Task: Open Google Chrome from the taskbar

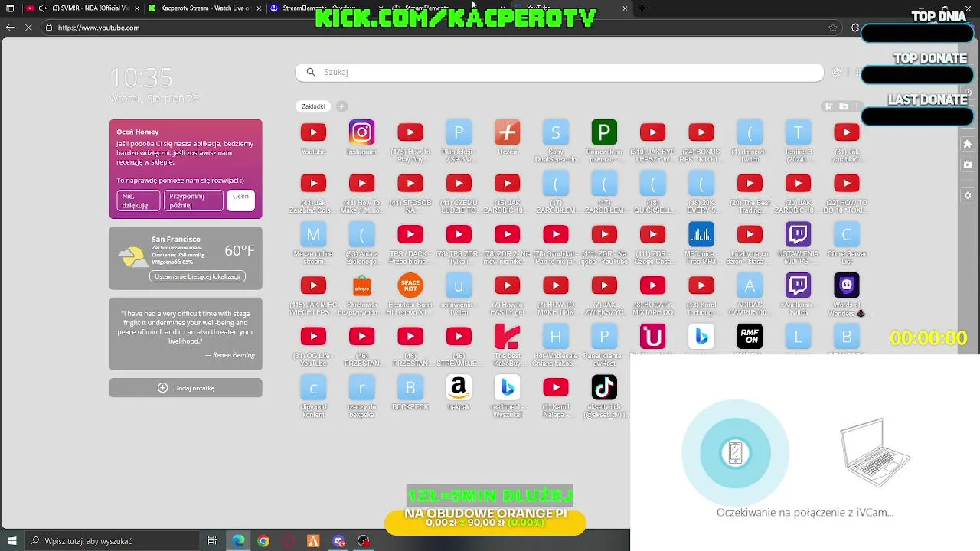Action: click(263, 541)
